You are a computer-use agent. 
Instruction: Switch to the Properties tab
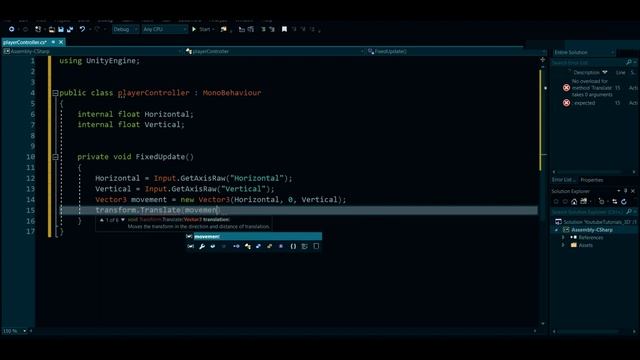pyautogui.click(x=592, y=180)
